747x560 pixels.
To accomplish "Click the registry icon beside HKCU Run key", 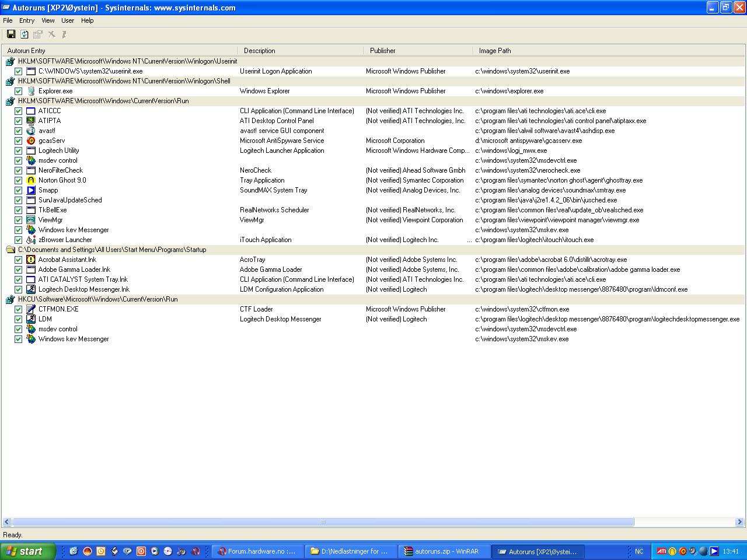I will click(10, 299).
